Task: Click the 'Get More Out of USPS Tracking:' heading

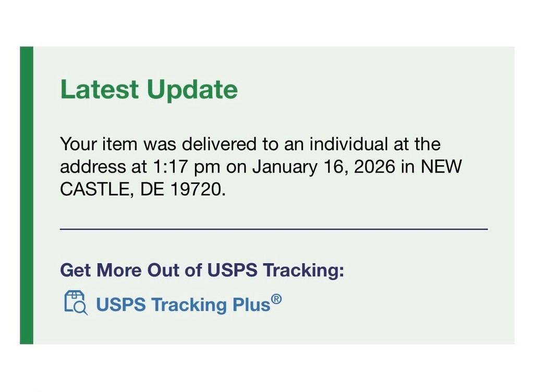Action: 202,271
